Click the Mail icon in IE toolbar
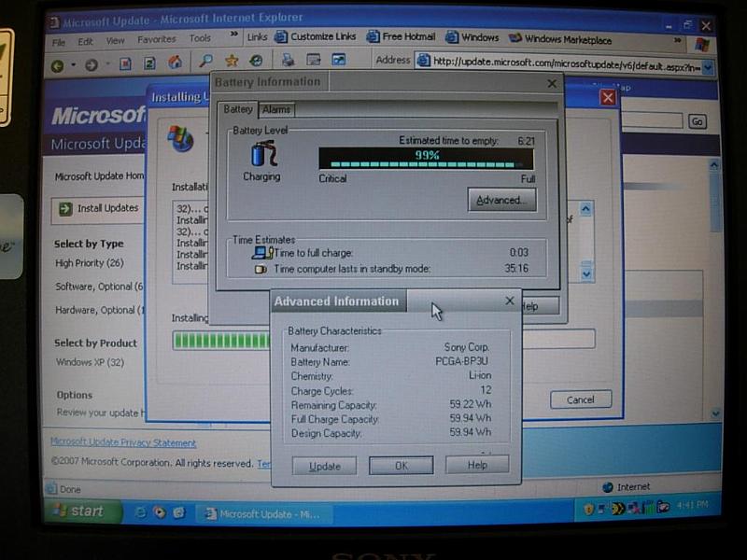Viewport: 747px width, 560px height. (313, 60)
